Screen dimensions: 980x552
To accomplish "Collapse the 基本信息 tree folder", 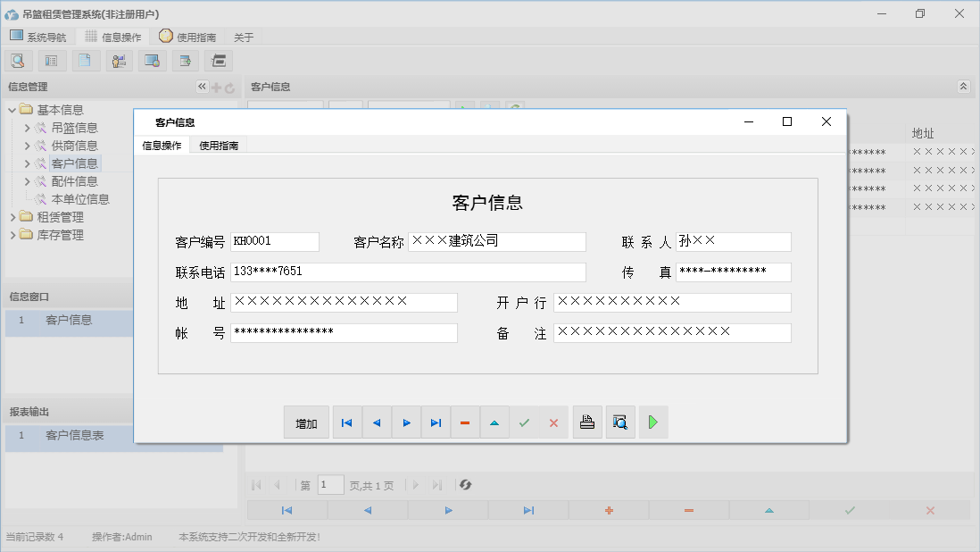I will 12,110.
